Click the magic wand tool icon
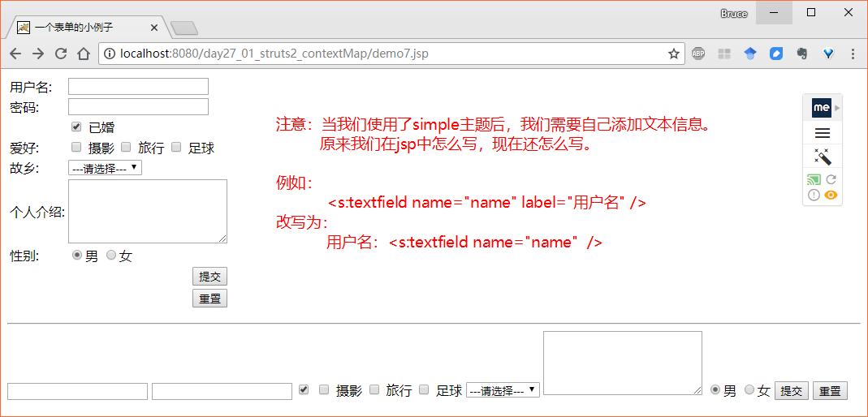Screen dimensions: 868x417 tap(823, 156)
